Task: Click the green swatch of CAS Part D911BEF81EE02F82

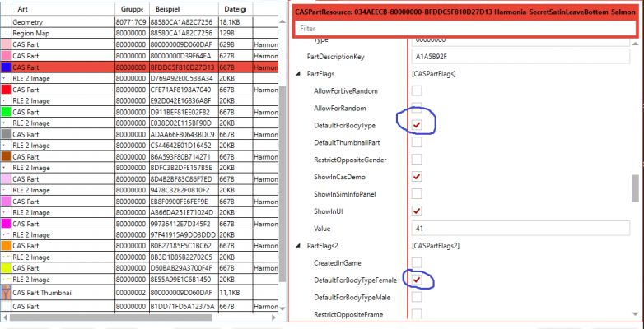Action: (x=6, y=112)
